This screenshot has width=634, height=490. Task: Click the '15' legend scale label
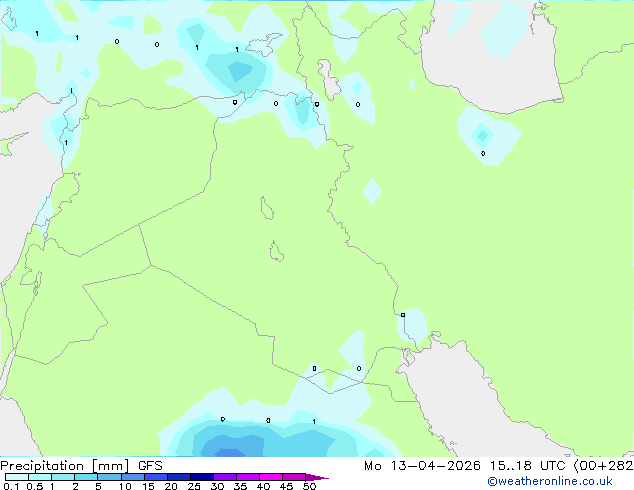coord(148,486)
